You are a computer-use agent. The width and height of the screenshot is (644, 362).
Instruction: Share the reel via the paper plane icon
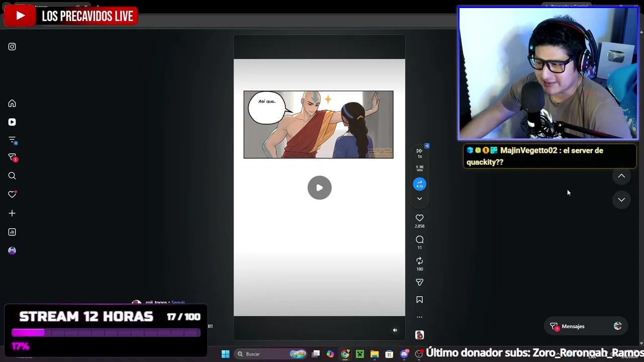click(420, 283)
